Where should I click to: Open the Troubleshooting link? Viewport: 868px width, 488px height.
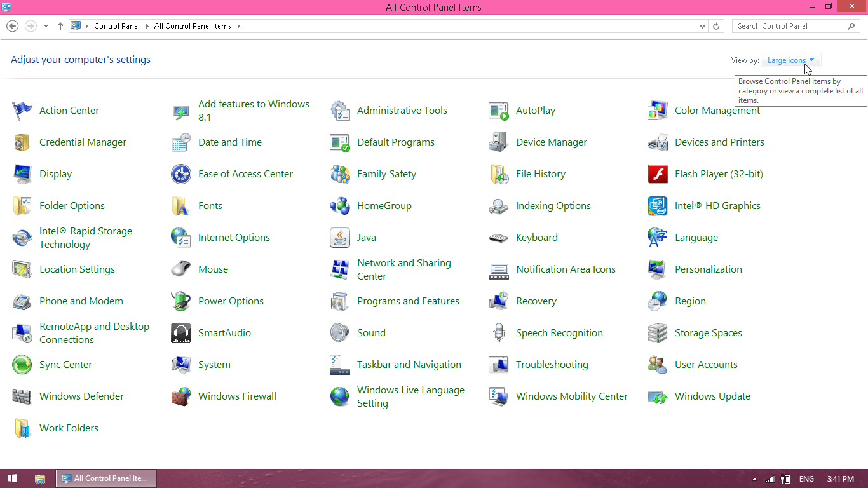[x=552, y=365]
